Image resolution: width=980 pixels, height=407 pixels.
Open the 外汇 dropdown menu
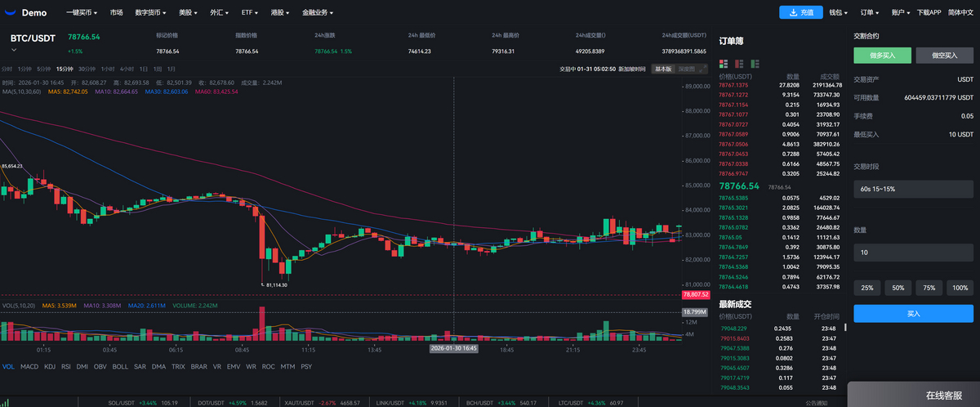click(x=220, y=13)
